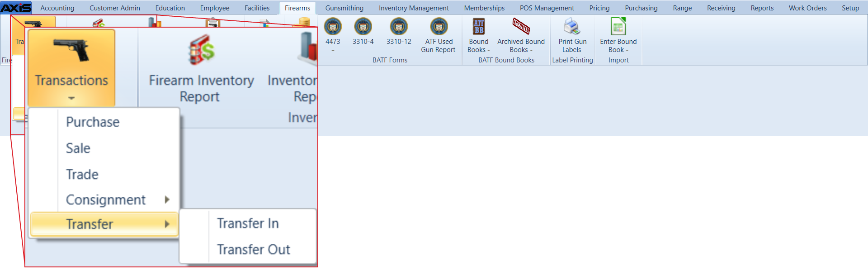The height and width of the screenshot is (271, 868).
Task: Expand the Consignment submenu arrow
Action: coord(167,200)
